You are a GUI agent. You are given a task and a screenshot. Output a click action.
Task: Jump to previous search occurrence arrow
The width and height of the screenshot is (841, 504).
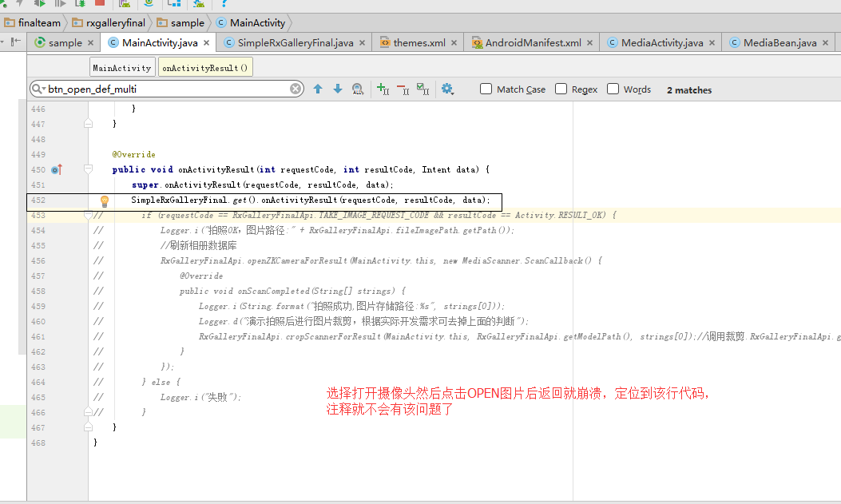pos(318,89)
